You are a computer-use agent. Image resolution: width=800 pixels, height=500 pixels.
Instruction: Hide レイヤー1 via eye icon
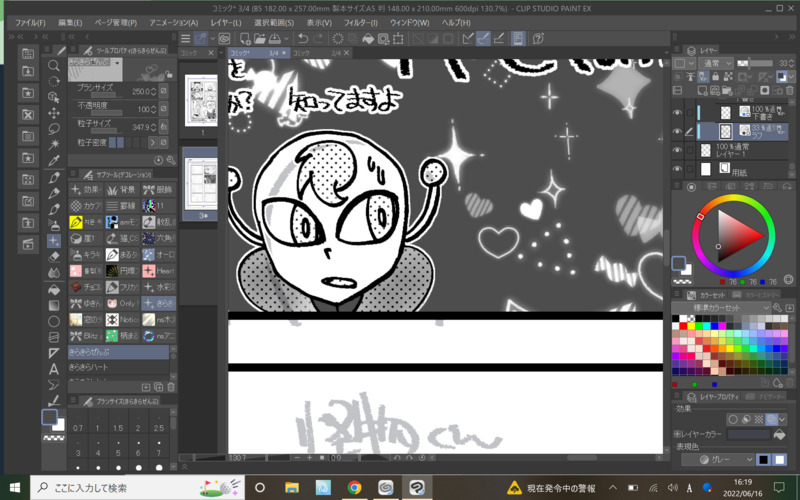(x=677, y=150)
